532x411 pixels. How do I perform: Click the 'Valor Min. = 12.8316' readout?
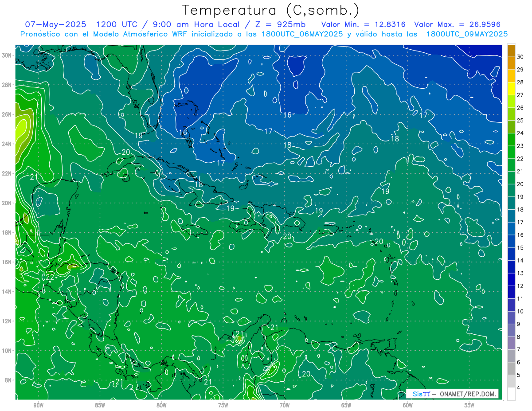pyautogui.click(x=364, y=24)
